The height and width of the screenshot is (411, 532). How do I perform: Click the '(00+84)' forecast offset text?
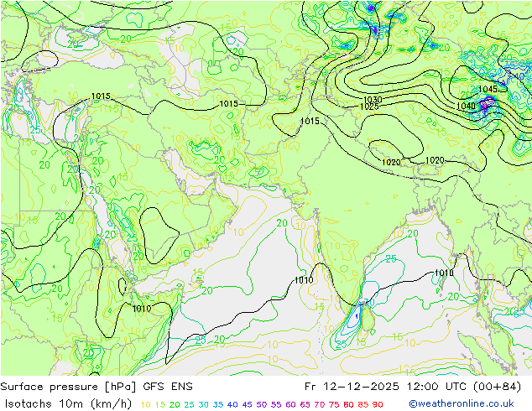click(496, 387)
